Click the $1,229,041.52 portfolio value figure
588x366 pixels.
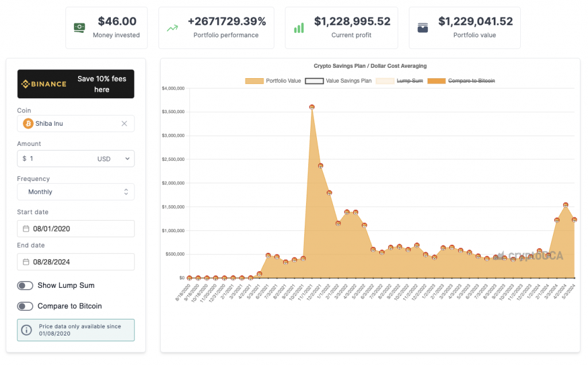click(x=475, y=21)
